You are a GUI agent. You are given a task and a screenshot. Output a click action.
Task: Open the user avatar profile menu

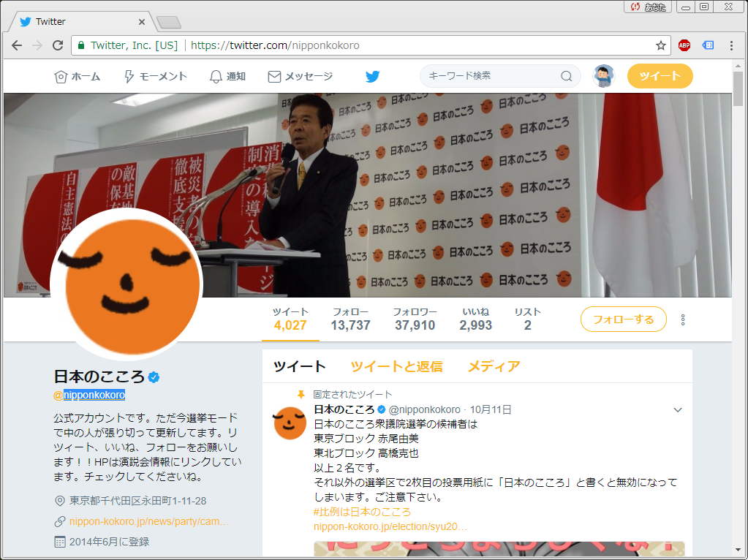click(x=603, y=76)
